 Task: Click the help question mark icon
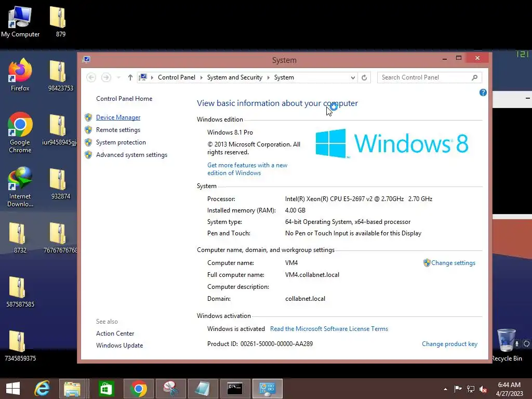coord(483,92)
